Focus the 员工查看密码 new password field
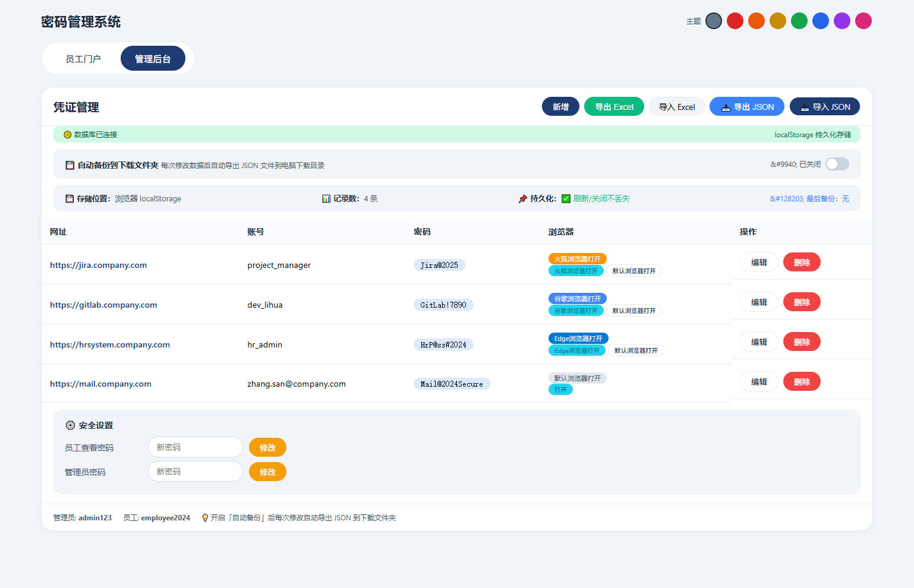Viewport: 914px width, 588px height. tap(196, 447)
